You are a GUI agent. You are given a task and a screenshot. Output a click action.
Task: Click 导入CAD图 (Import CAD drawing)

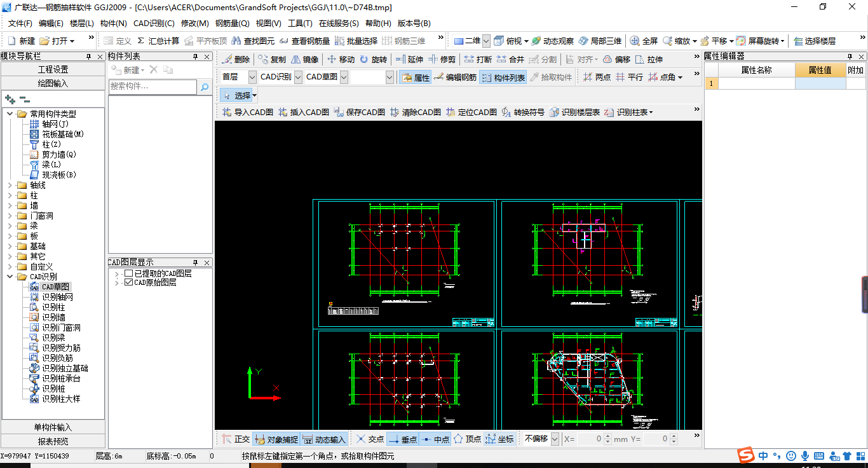click(247, 112)
